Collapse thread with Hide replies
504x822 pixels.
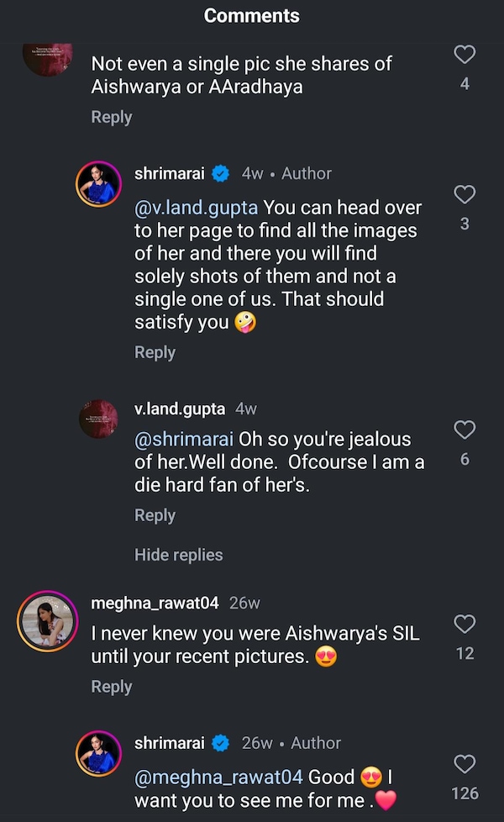[x=179, y=555]
